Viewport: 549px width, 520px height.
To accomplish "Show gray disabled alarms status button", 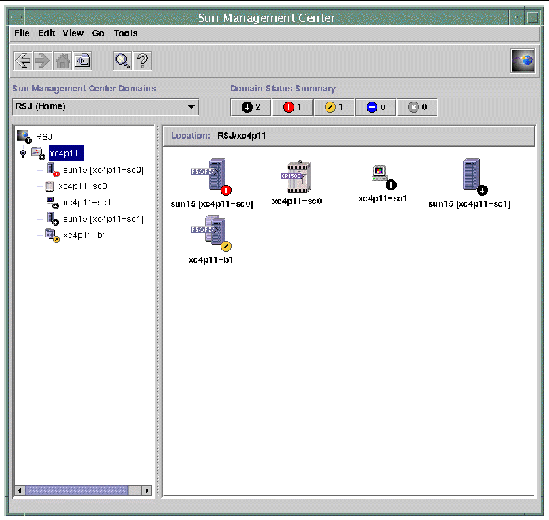I will [417, 107].
